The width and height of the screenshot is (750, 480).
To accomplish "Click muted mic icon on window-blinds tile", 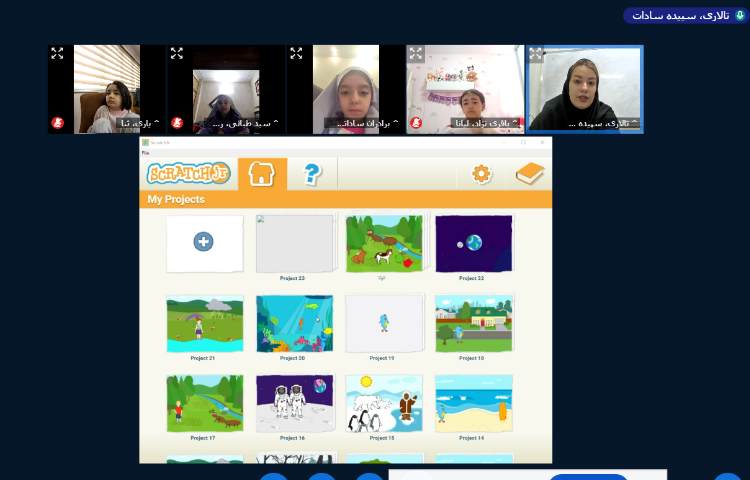I will point(57,123).
